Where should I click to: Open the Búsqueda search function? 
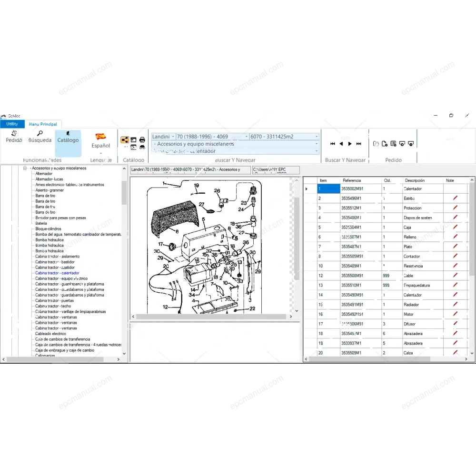[40, 137]
